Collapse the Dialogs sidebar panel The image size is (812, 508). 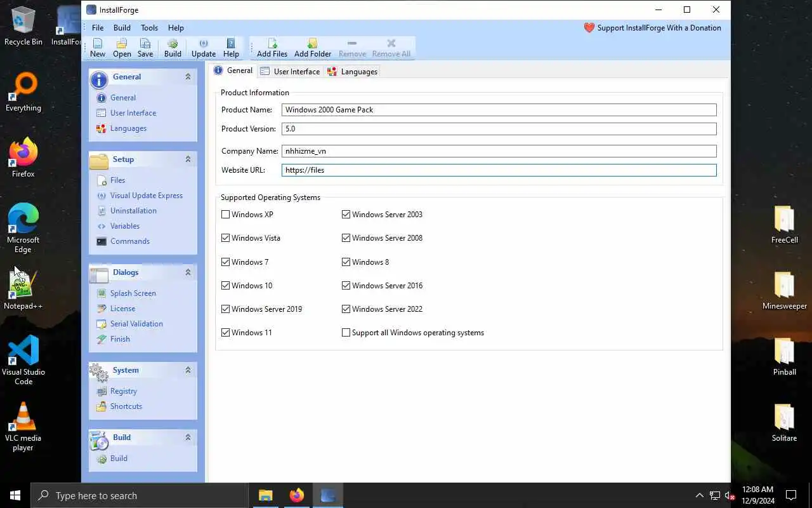pos(188,272)
